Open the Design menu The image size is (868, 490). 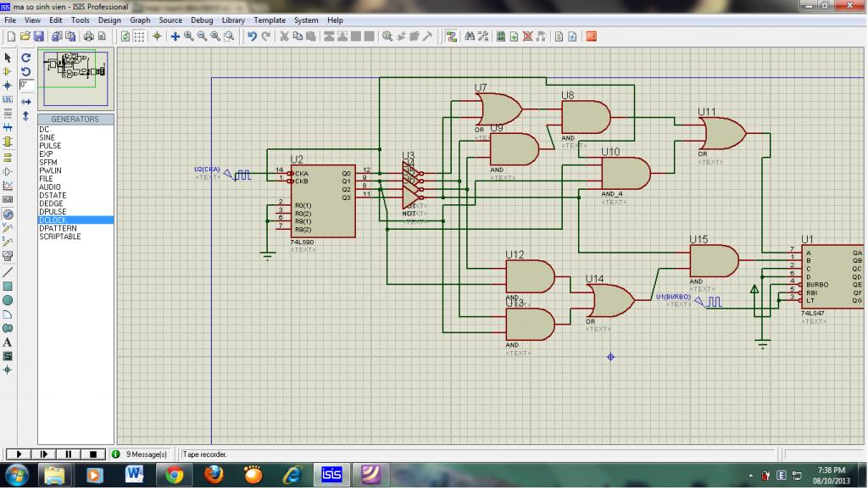click(x=109, y=19)
